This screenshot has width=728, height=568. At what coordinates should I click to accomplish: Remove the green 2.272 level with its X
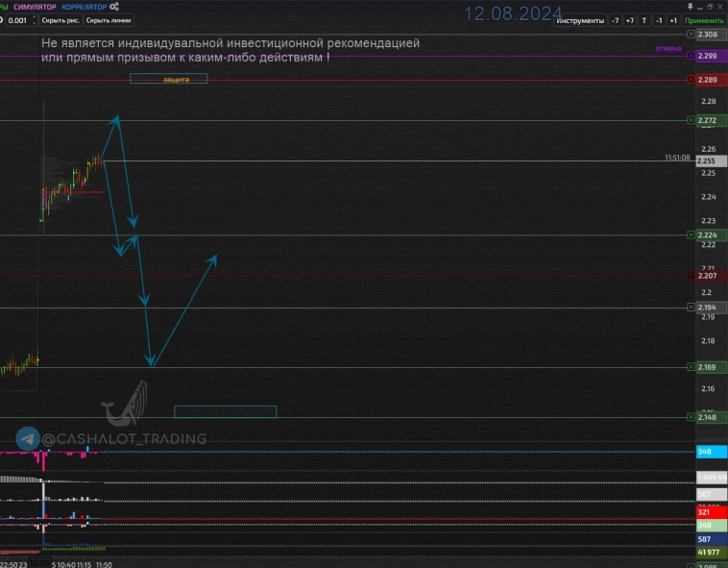[691, 120]
